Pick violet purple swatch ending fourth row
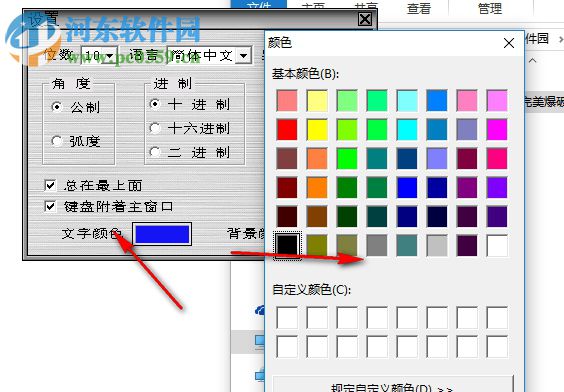The width and height of the screenshot is (564, 392). click(497, 188)
